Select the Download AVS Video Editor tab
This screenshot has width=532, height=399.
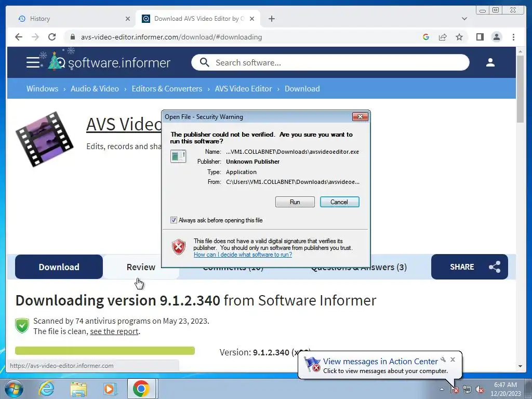point(198,19)
